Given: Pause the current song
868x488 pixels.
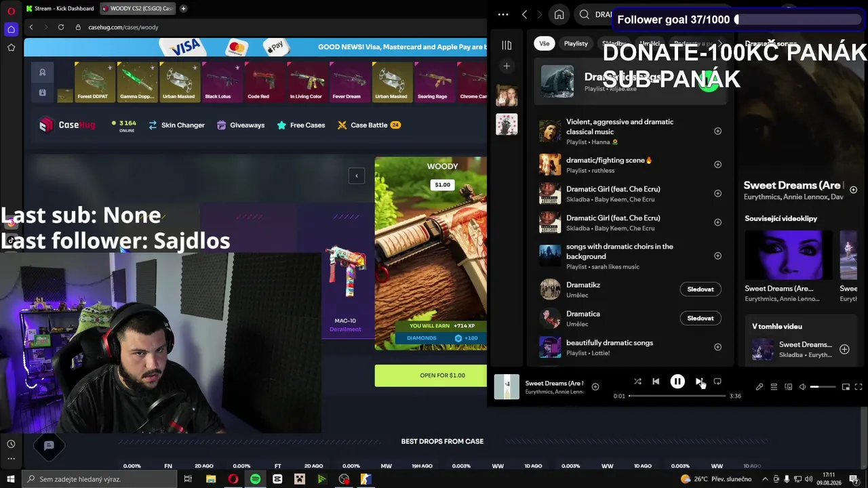Looking at the screenshot, I should [x=677, y=382].
